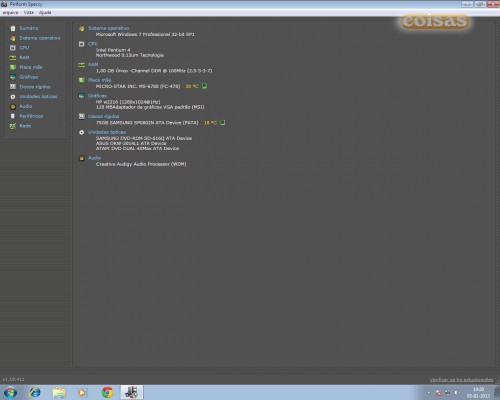This screenshot has width=500, height=400.
Task: Select Periféricos in the sidebar
Action: click(x=31, y=116)
